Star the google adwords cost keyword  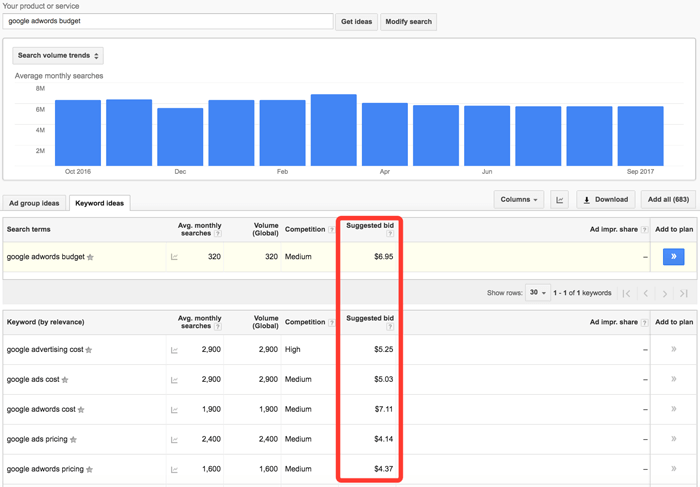click(x=81, y=410)
